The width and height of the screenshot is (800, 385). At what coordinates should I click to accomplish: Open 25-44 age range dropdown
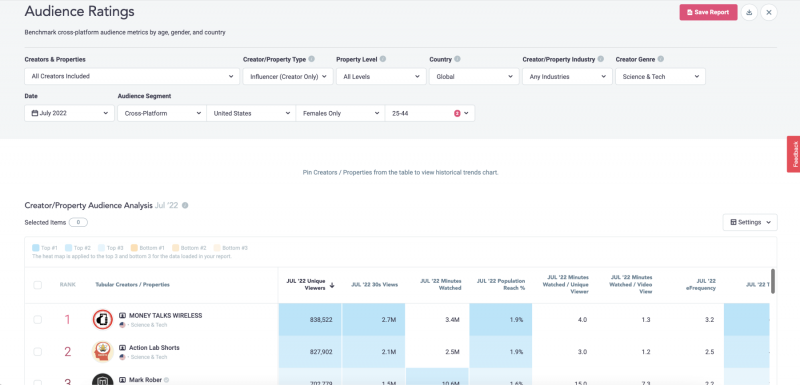point(430,113)
